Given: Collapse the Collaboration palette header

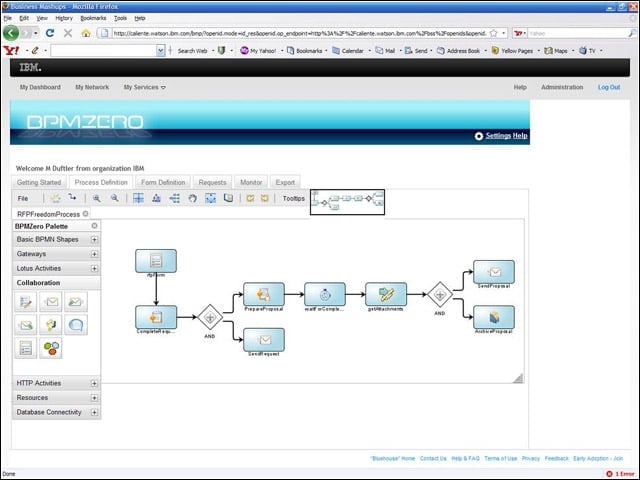Looking at the screenshot, I should (56, 283).
